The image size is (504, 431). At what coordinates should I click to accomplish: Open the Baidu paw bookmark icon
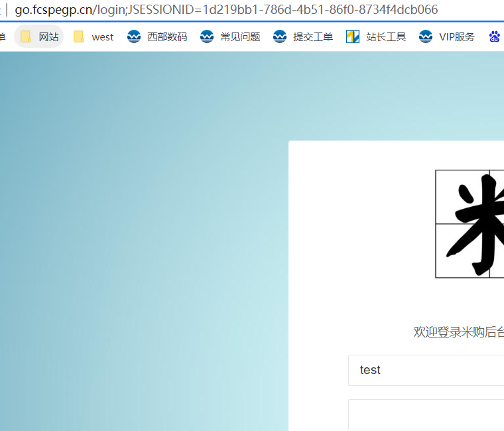495,36
